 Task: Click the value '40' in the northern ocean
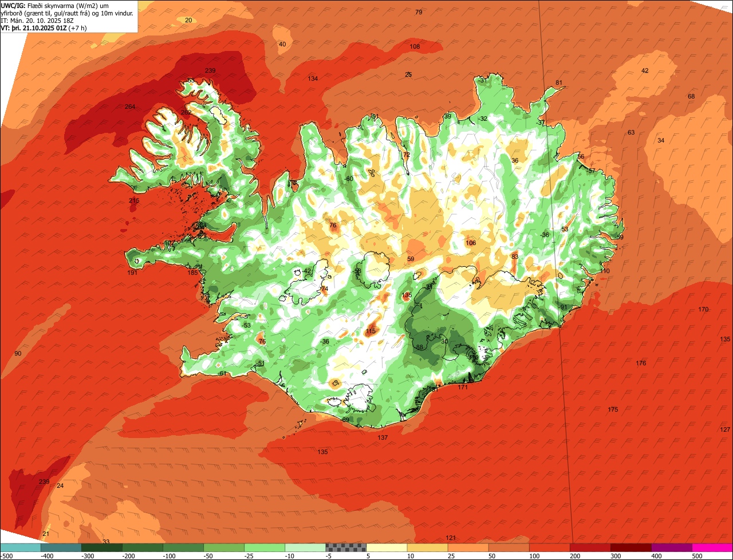pos(282,45)
